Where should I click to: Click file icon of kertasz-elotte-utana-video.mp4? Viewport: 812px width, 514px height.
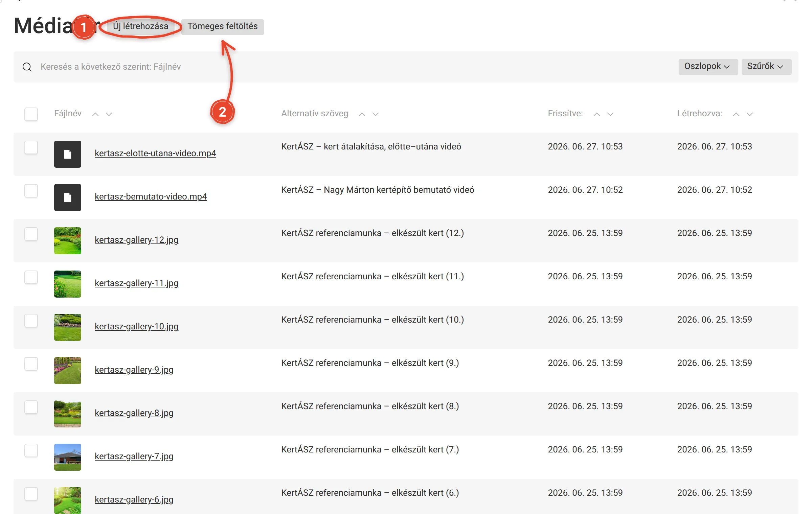68,154
